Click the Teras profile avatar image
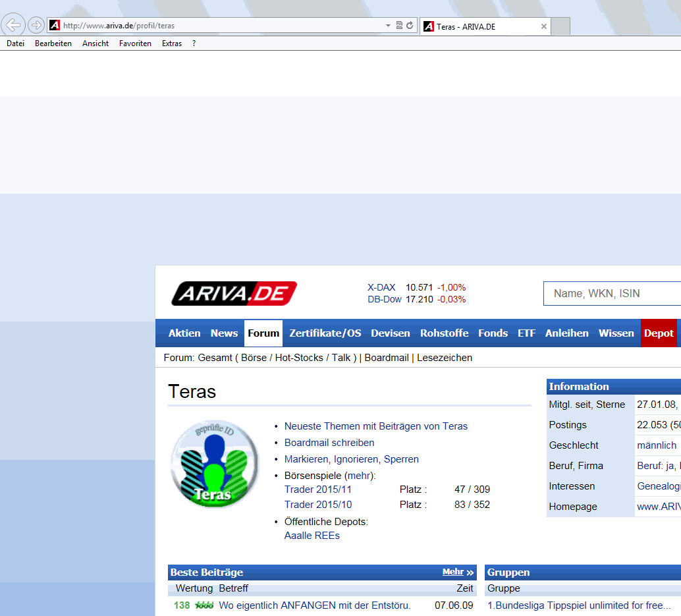 click(215, 464)
